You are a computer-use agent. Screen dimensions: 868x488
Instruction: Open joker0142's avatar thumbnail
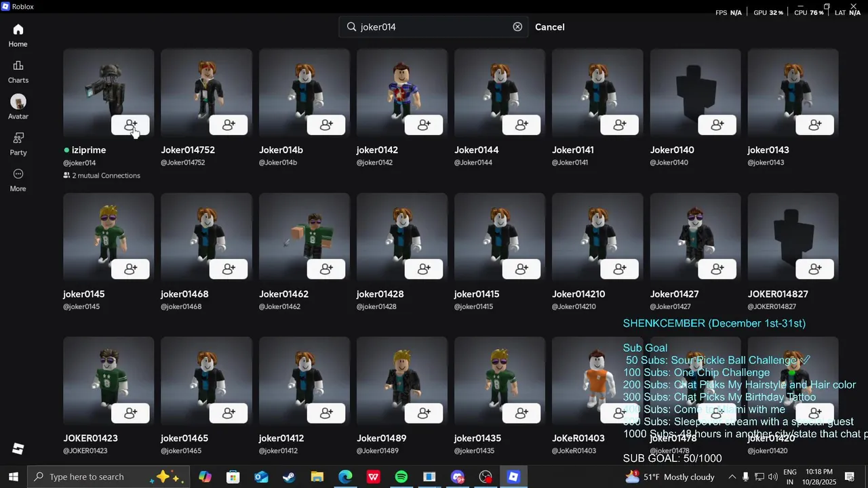(x=401, y=93)
